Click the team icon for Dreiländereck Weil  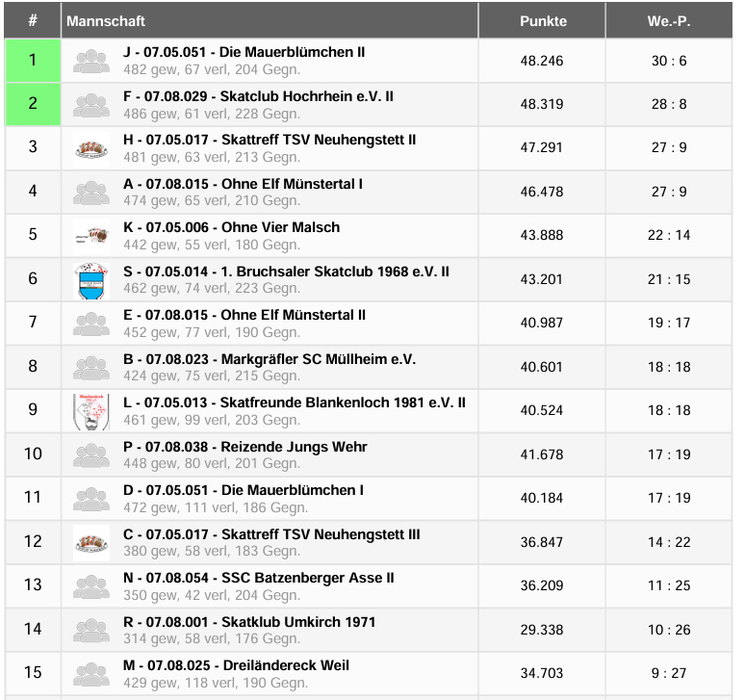click(x=91, y=673)
